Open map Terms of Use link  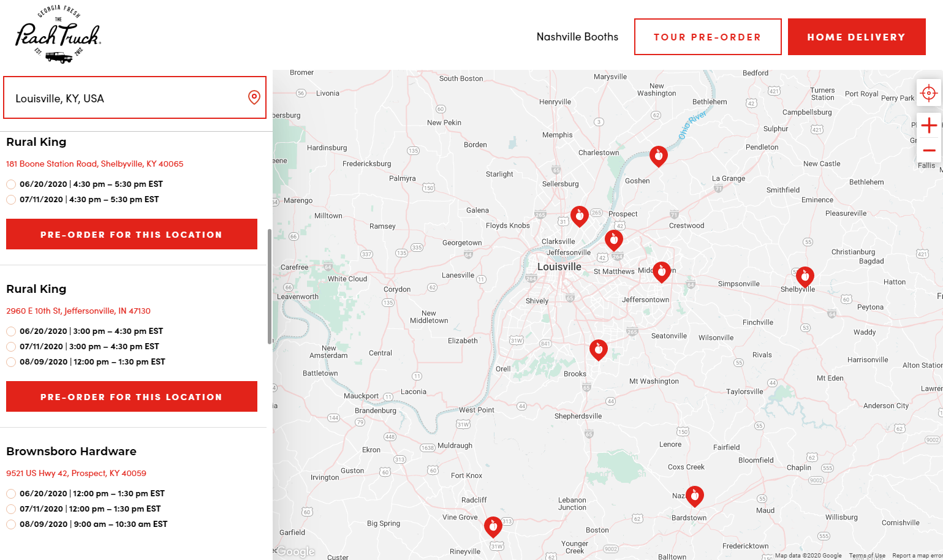(867, 556)
